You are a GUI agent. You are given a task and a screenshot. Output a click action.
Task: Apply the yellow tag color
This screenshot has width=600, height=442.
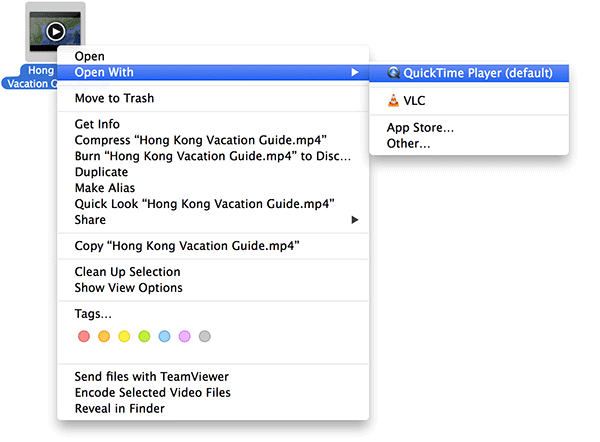pyautogui.click(x=124, y=336)
